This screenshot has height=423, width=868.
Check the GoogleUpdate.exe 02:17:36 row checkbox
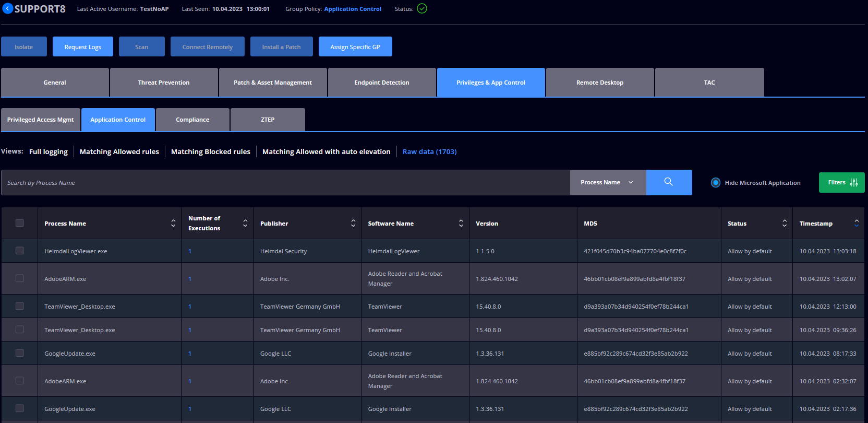pos(20,408)
